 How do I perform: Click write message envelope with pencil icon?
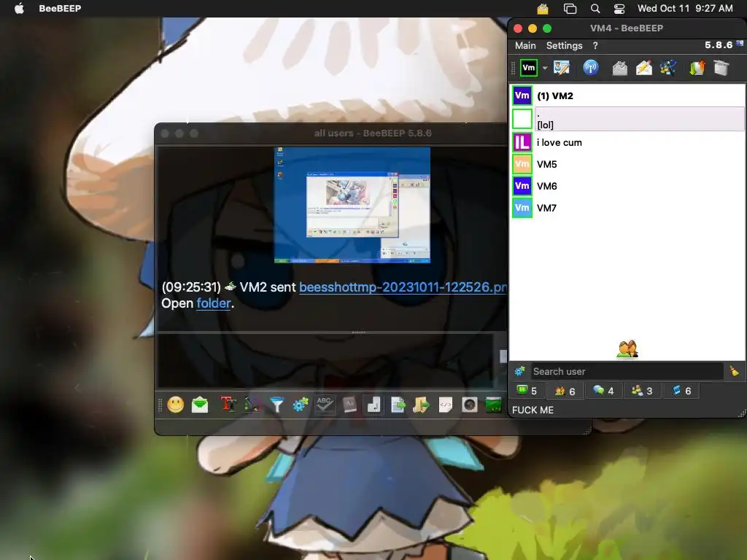click(643, 68)
